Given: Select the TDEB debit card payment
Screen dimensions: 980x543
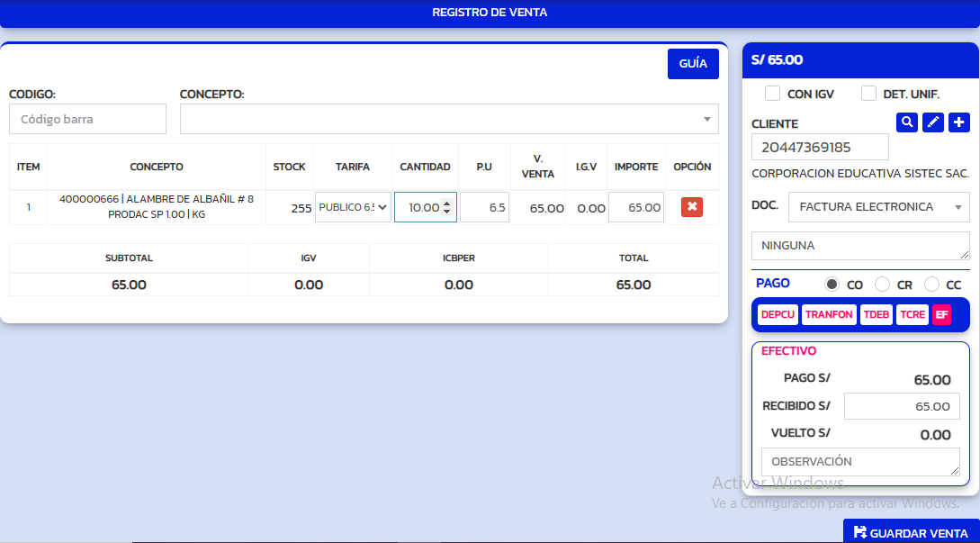Looking at the screenshot, I should coord(876,314).
